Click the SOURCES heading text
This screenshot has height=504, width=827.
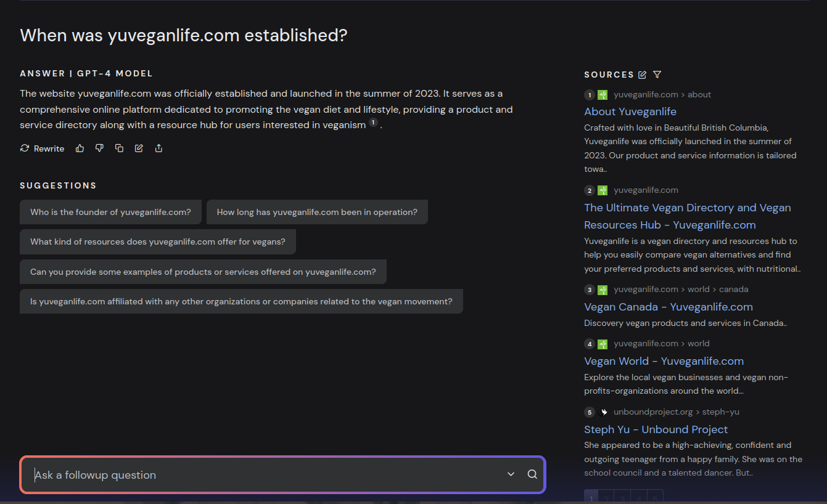click(x=609, y=75)
